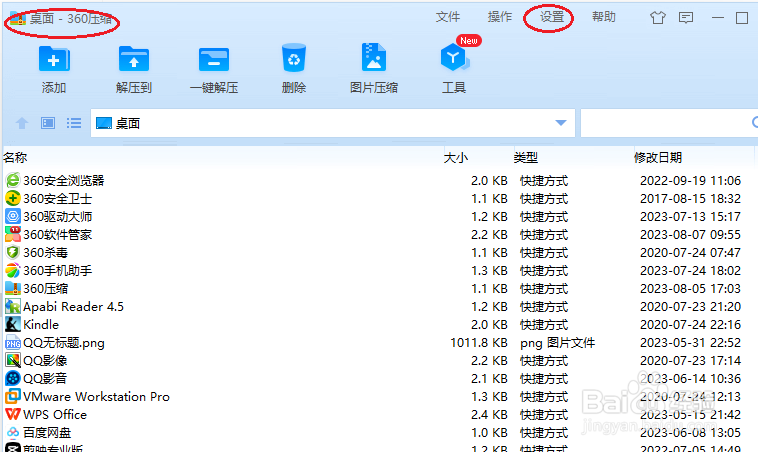Select the 百度网盘 shortcut icon
This screenshot has height=452, width=758.
point(13,432)
